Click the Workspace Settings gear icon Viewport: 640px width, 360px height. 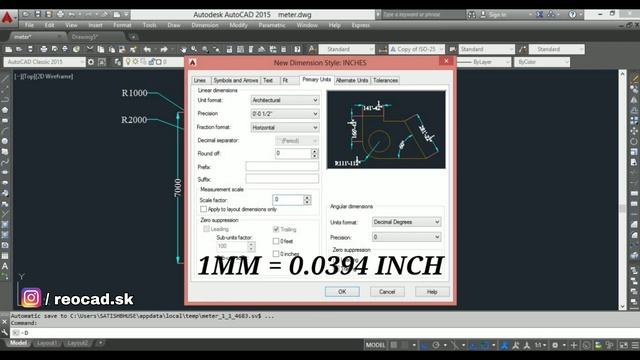point(91,62)
